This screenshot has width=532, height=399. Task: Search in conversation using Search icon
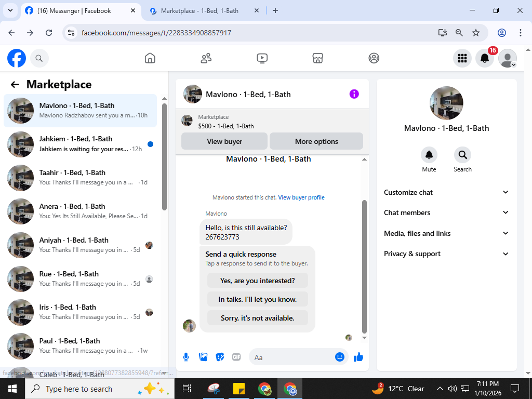coord(462,155)
